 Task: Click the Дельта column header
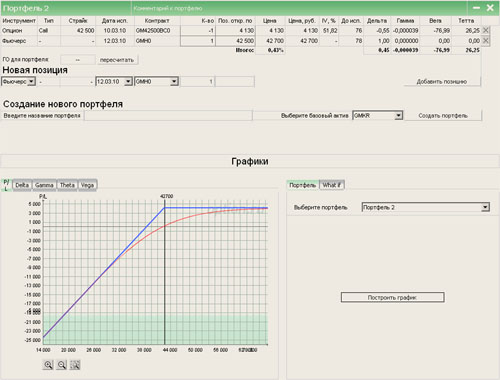377,21
